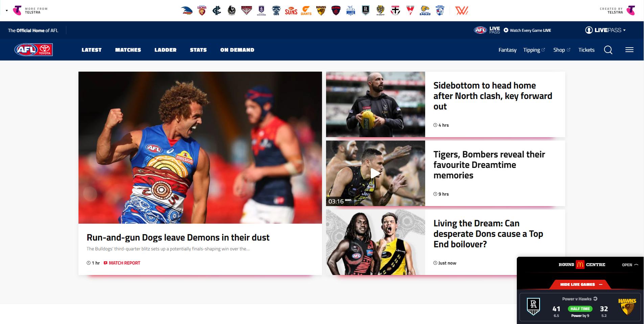The height and width of the screenshot is (324, 644).
Task: Open the LADDER menu item
Action: [165, 50]
